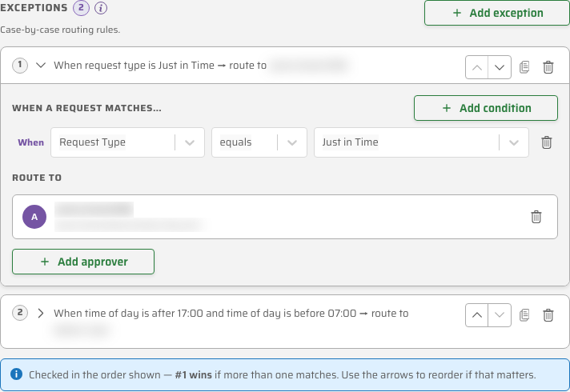Duplicate exception 2 with copy icon
The height and width of the screenshot is (392, 570).
(x=524, y=315)
